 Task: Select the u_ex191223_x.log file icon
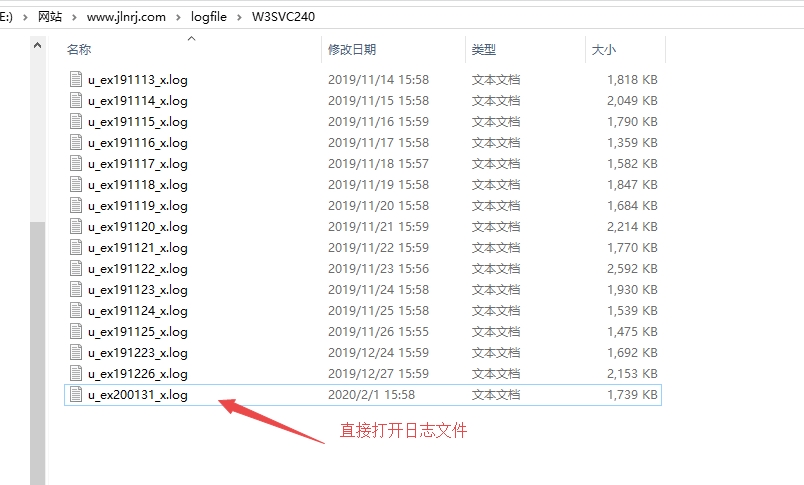point(75,352)
